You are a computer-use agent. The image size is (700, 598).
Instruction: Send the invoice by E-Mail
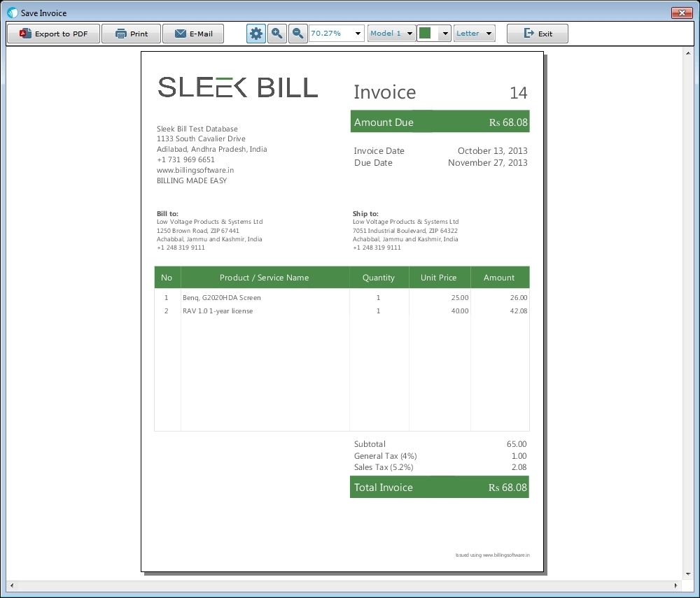(x=193, y=34)
